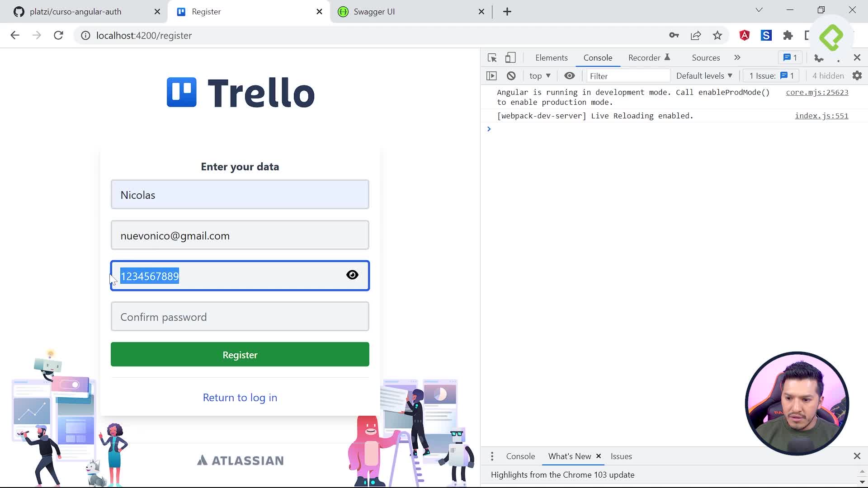The height and width of the screenshot is (488, 868).
Task: Open the Sources tab
Action: coord(706,58)
